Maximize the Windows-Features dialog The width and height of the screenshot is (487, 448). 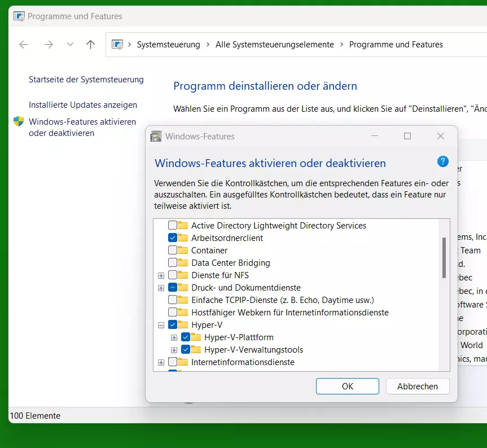point(407,136)
